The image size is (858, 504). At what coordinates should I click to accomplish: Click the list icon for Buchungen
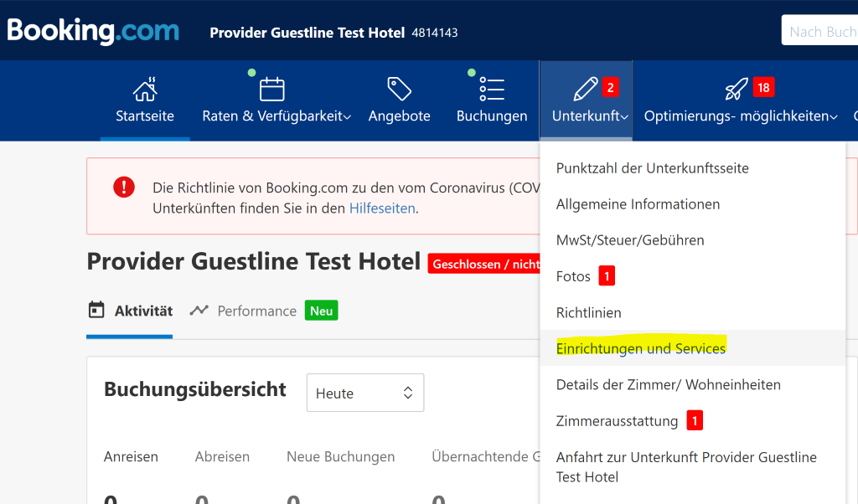tap(491, 89)
